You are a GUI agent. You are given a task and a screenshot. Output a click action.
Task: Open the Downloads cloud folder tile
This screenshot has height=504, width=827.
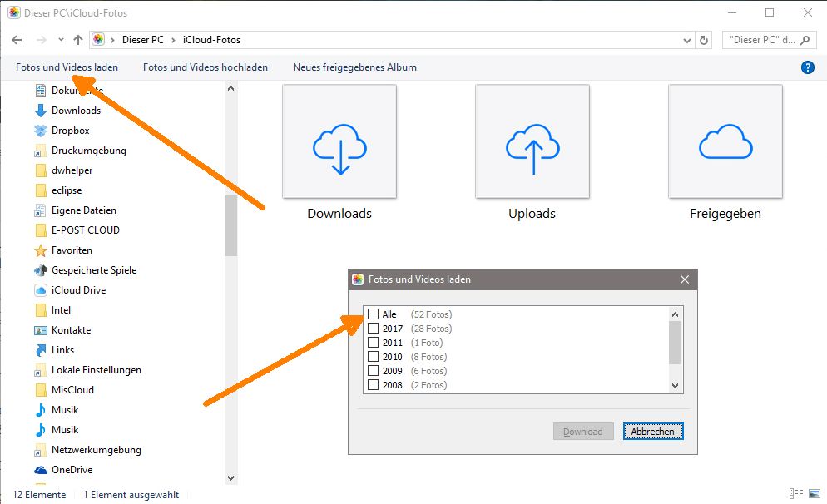[x=339, y=141]
